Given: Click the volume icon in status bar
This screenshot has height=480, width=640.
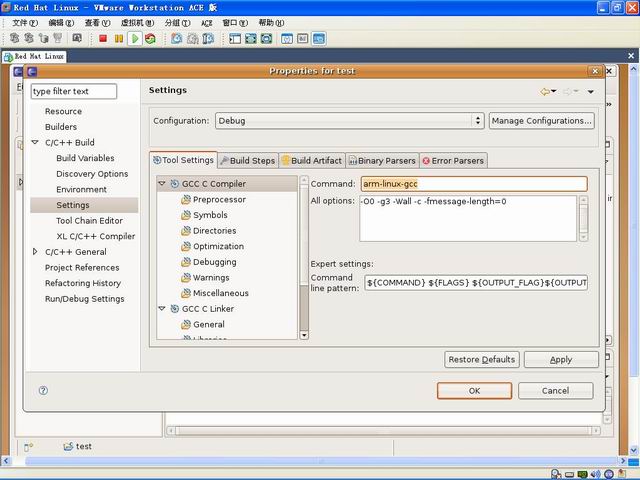Looking at the screenshot, I should 596,474.
